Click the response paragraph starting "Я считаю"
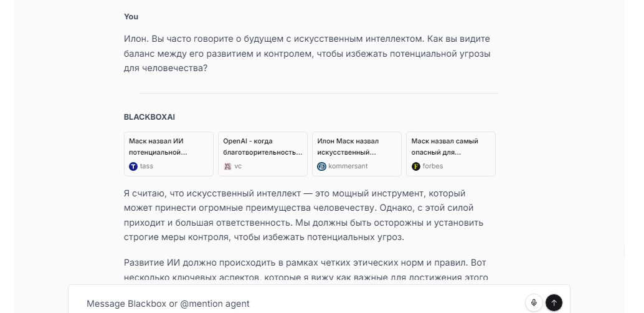The image size is (644, 313). [304, 215]
